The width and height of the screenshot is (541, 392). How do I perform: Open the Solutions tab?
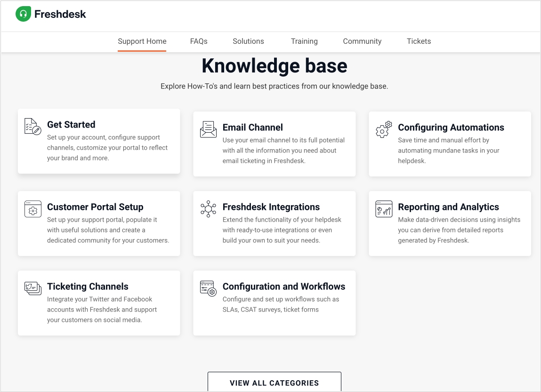click(248, 41)
